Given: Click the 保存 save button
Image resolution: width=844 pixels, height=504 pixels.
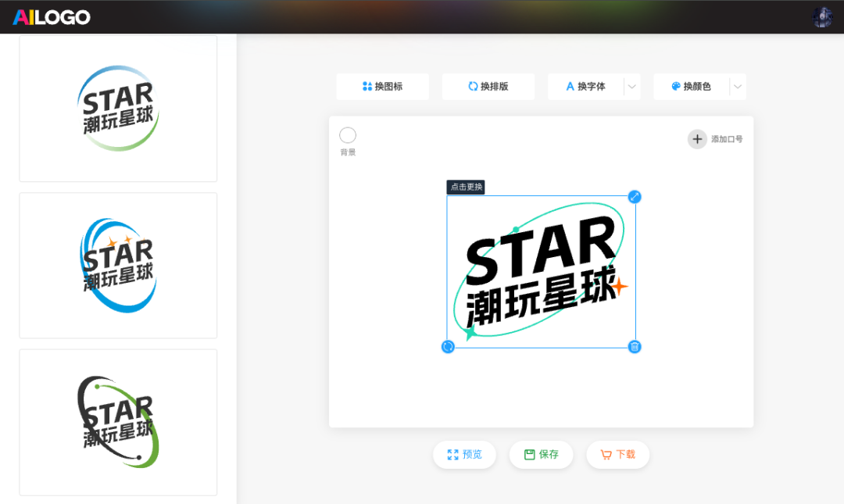Looking at the screenshot, I should (541, 454).
